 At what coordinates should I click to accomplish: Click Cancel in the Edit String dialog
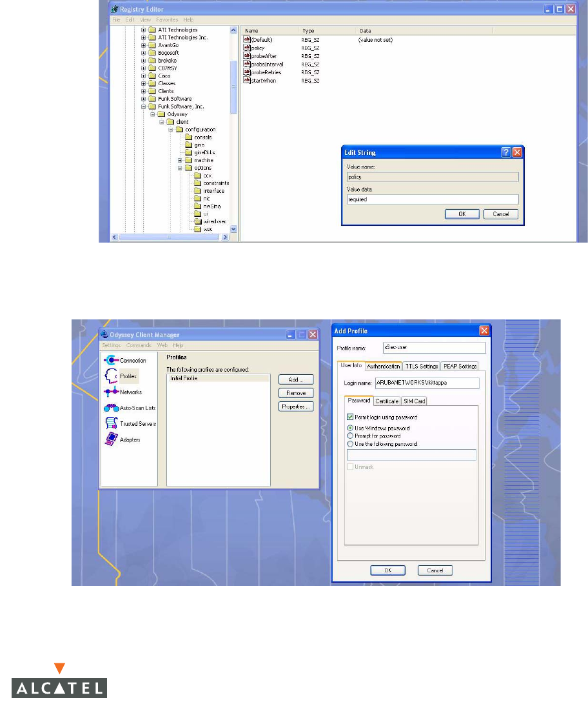pyautogui.click(x=501, y=214)
